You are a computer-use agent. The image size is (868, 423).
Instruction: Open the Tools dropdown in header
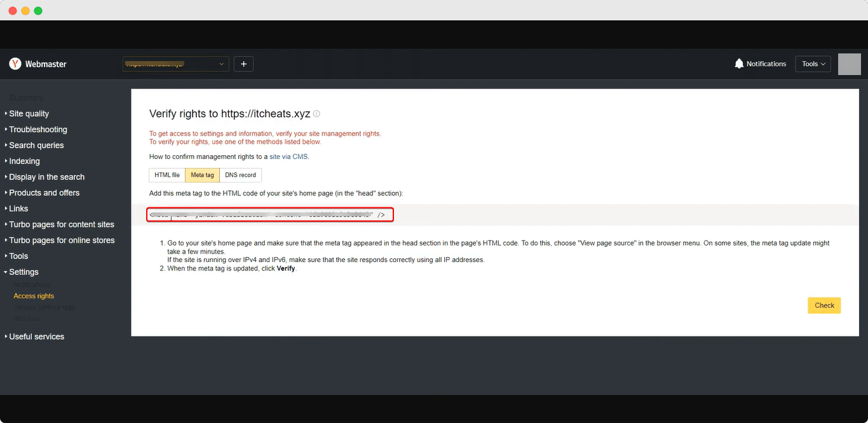tap(813, 64)
